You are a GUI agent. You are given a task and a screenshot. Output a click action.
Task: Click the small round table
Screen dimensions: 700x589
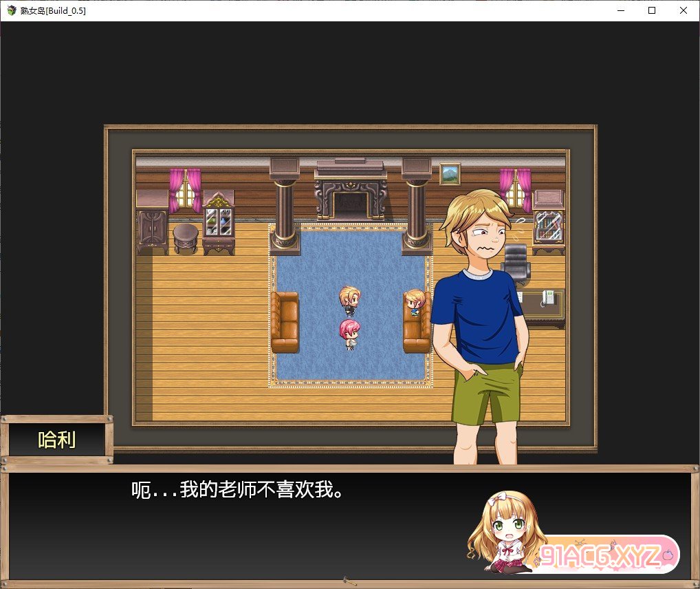click(185, 237)
